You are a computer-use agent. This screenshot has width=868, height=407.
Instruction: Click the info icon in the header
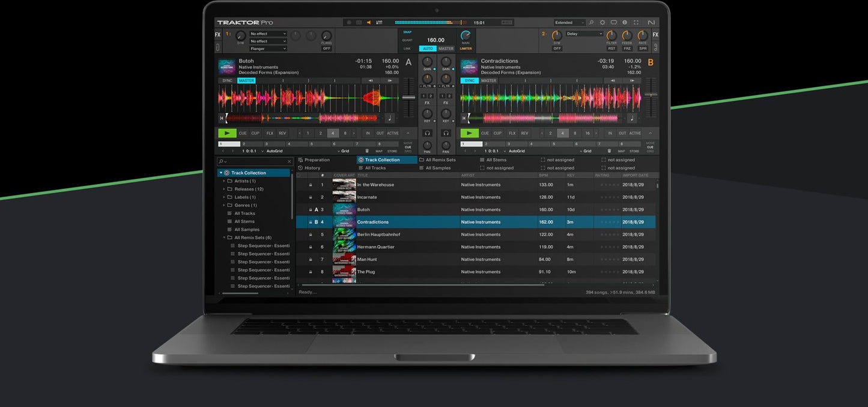625,23
